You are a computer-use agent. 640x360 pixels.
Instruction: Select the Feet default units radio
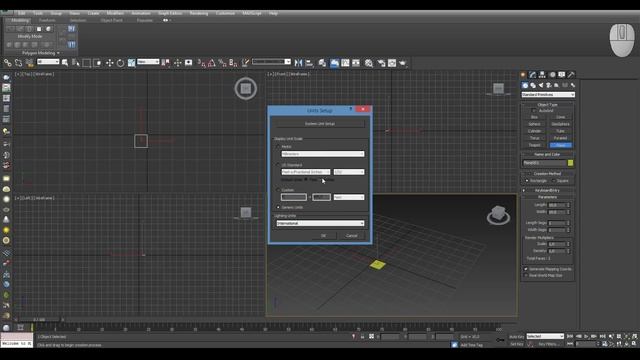click(306, 180)
